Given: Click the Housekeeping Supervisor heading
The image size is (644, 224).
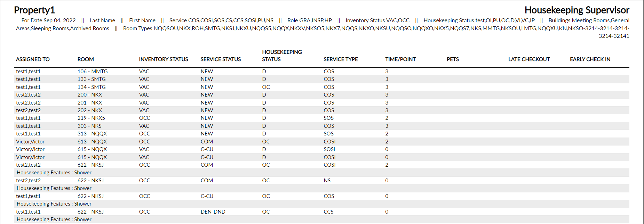Looking at the screenshot, I should coord(577,10).
